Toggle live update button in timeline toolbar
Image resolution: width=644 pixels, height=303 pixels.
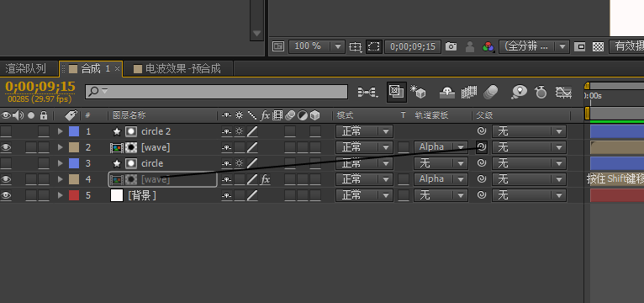pyautogui.click(x=396, y=92)
